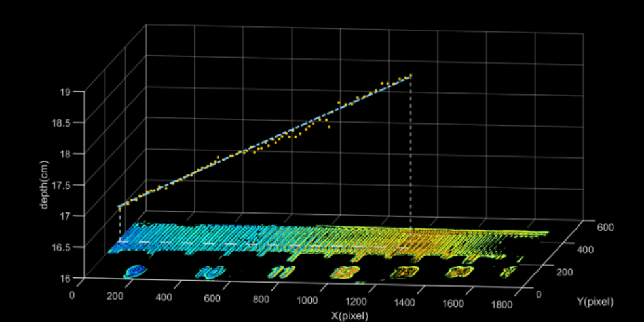Screen dimensions: 644x322
Task: Select the 1800 tick on the X axis
Action: 502,305
